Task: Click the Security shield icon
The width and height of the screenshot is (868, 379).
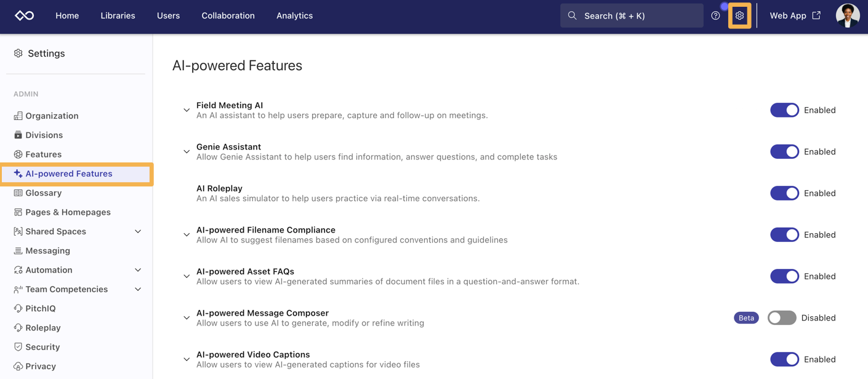Action: pyautogui.click(x=18, y=347)
